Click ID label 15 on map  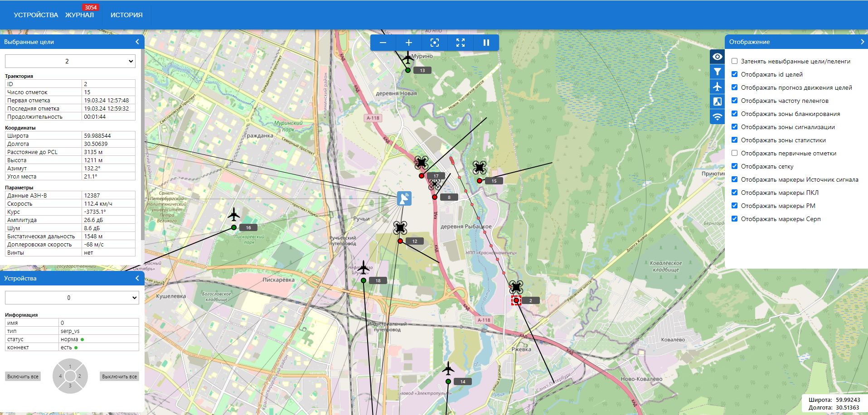click(494, 181)
